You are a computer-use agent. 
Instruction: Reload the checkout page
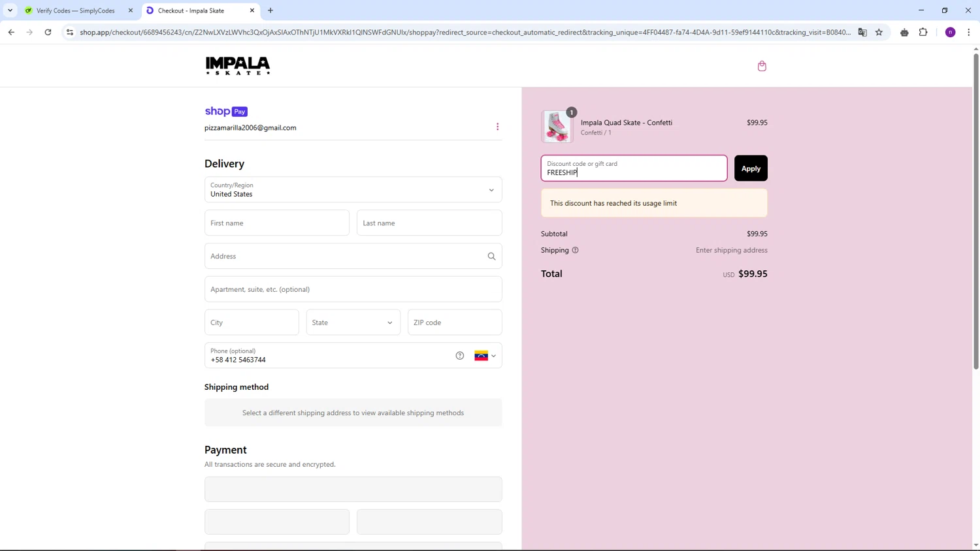tap(48, 32)
